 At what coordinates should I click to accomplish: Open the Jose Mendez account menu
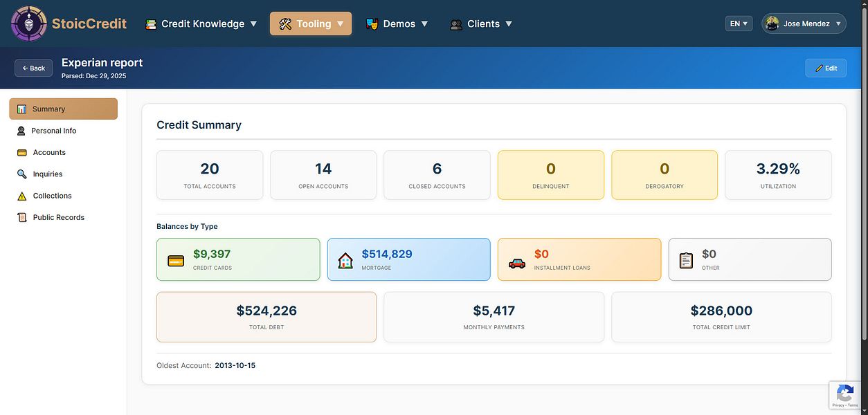(803, 23)
